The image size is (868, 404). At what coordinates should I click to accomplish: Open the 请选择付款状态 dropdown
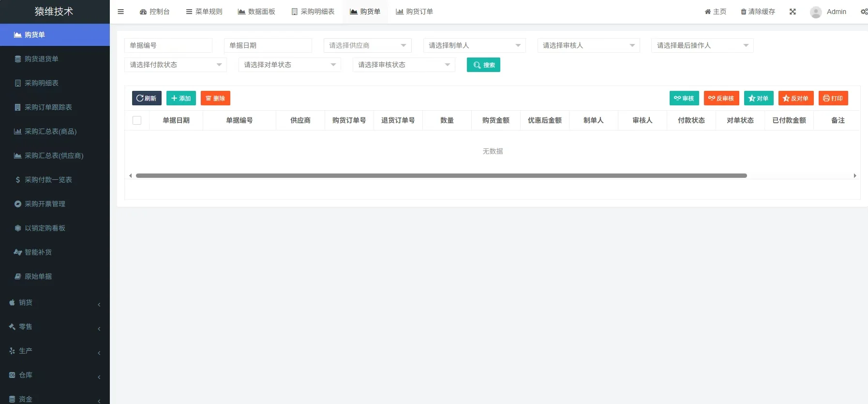[x=176, y=65]
